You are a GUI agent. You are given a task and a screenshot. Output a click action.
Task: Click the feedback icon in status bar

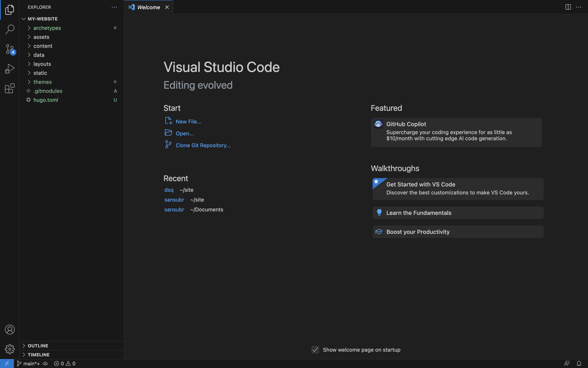(x=567, y=363)
